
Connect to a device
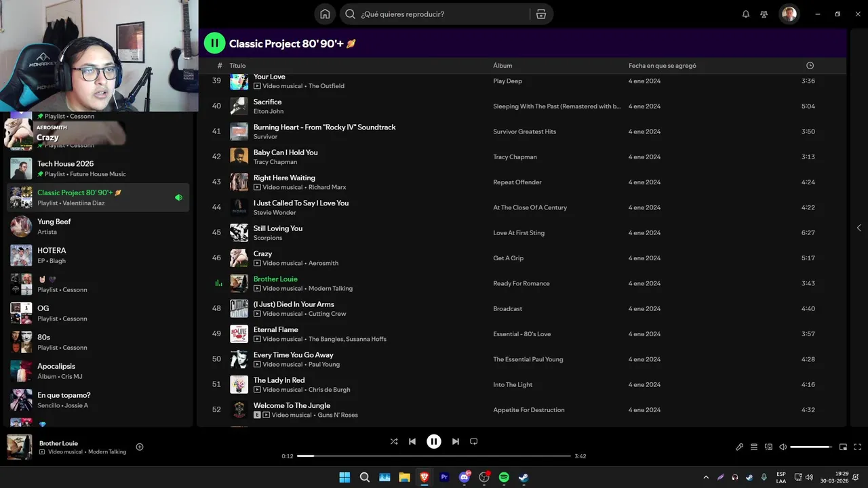pyautogui.click(x=768, y=447)
